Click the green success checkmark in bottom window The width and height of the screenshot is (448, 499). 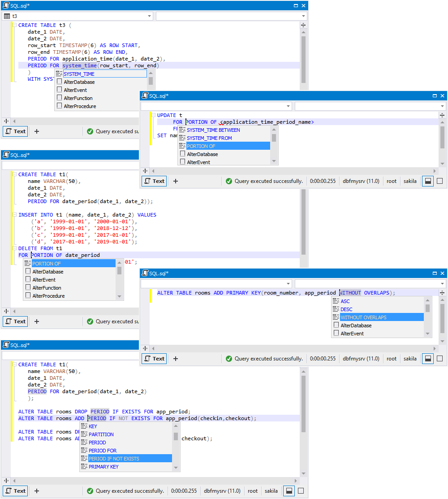click(90, 491)
